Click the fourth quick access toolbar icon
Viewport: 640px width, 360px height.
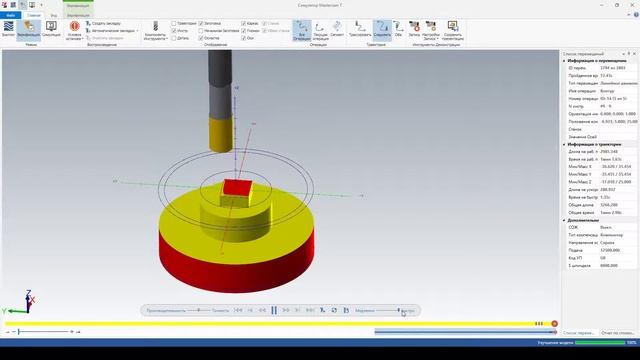tap(32, 5)
